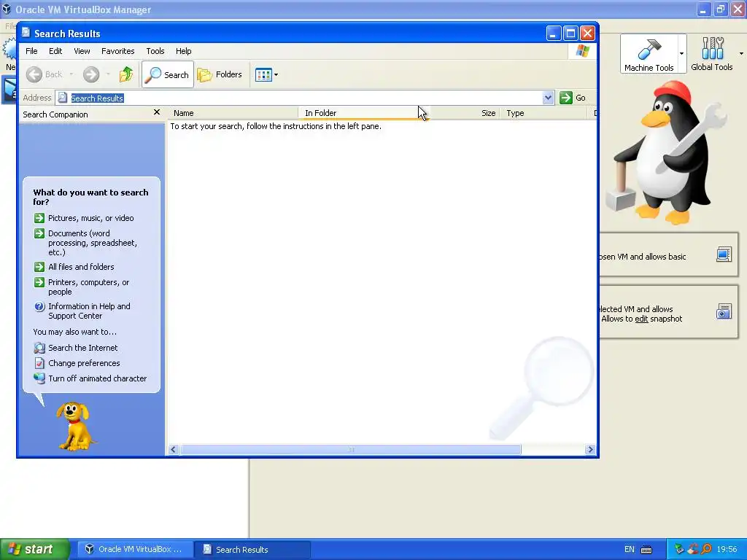Close the Search Companion pane
Image resolution: width=747 pixels, height=560 pixels.
click(x=157, y=112)
